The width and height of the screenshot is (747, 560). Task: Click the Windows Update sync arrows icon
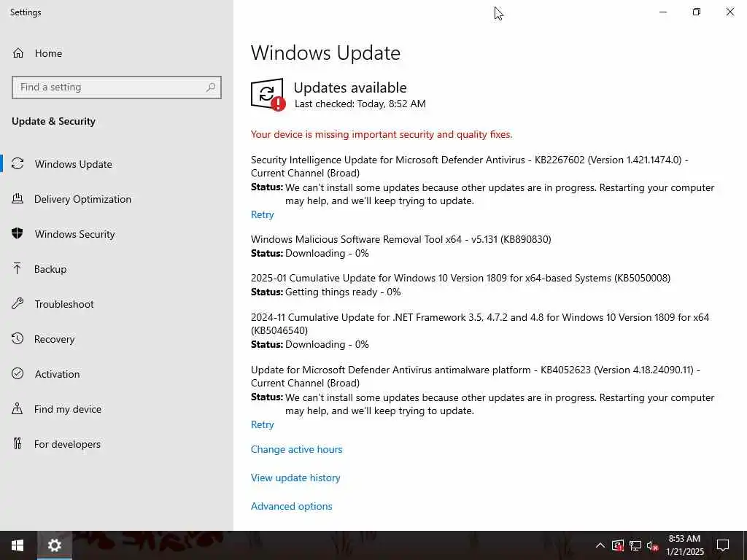pos(18,164)
